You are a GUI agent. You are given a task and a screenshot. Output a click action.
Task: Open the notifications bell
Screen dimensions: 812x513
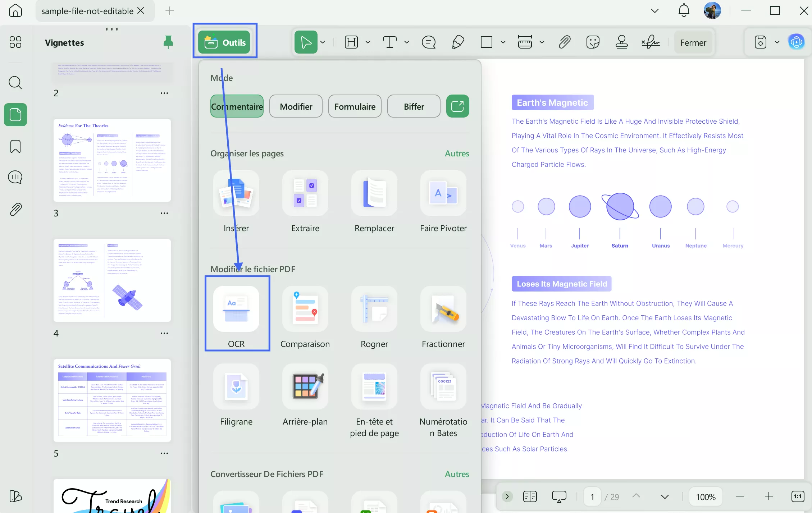[x=684, y=10]
